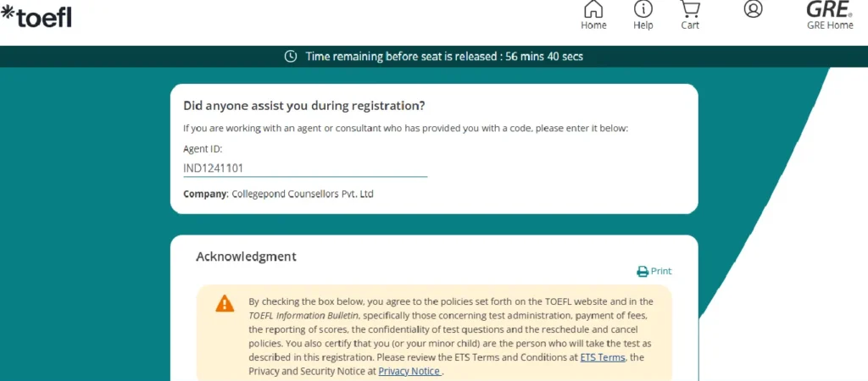Viewport: 868px width, 381px height.
Task: Click the clock icon in timer bar
Action: (x=291, y=57)
